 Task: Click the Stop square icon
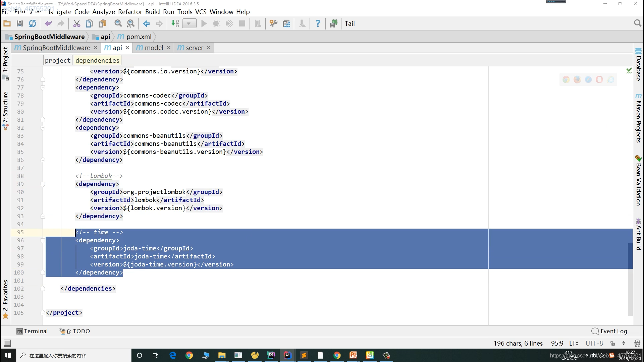pos(242,23)
